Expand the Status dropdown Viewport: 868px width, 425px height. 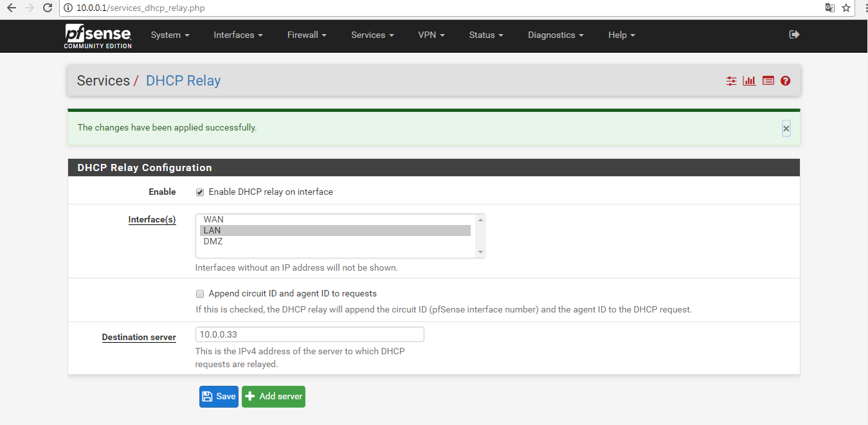(x=485, y=35)
